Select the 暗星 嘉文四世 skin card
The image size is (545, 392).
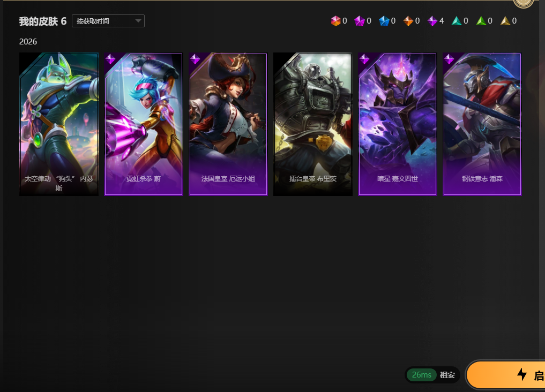(x=397, y=124)
